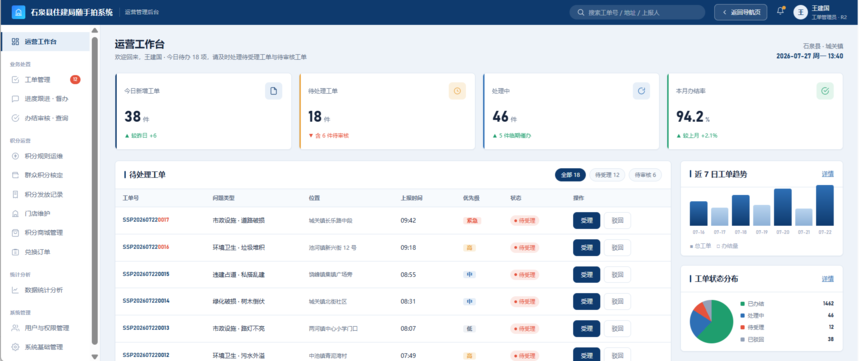Click the checklist icon beside 工单管理
Image resolution: width=859 pixels, height=361 pixels.
click(x=15, y=80)
